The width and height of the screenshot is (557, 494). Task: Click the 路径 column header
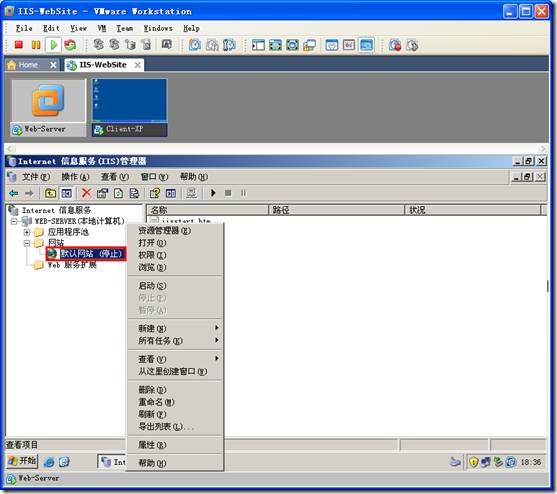[336, 210]
